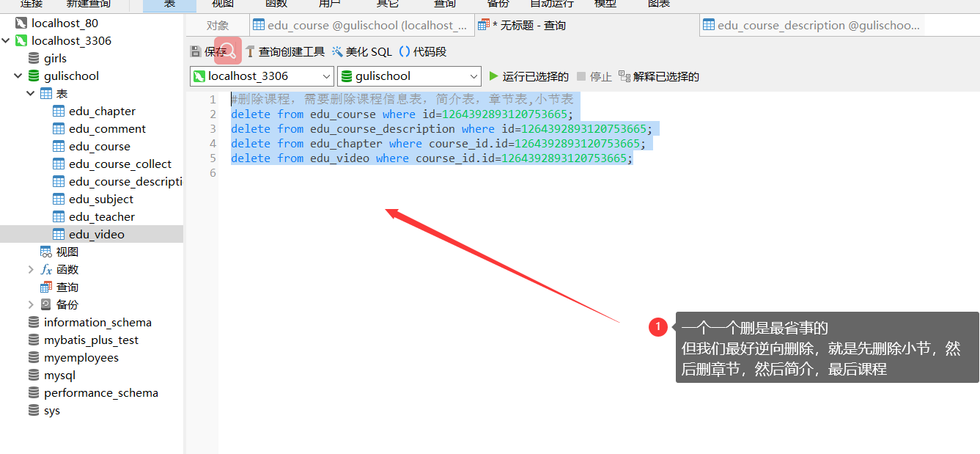Collapse the gulischool database node

(x=18, y=76)
